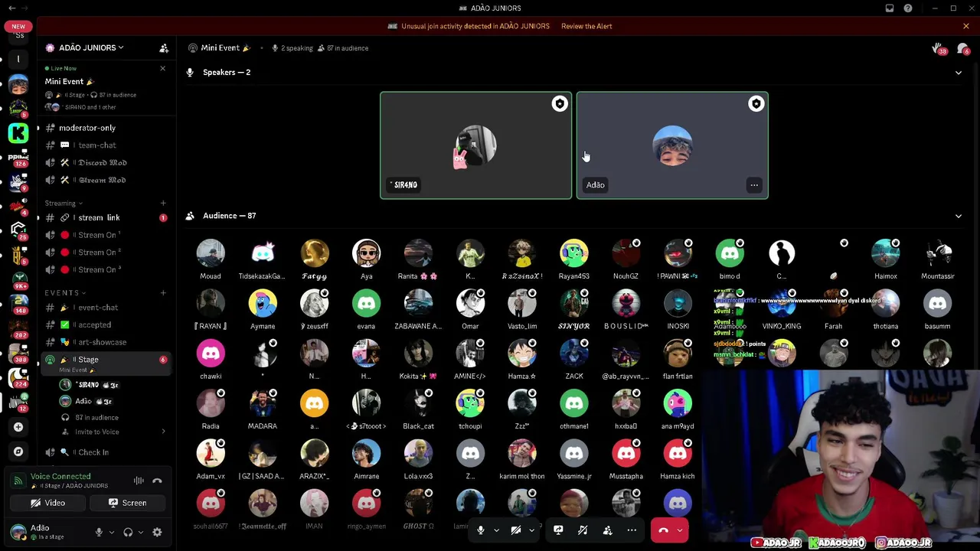Click Adão's speaker tile
This screenshot has width=980, height=551.
tap(672, 145)
